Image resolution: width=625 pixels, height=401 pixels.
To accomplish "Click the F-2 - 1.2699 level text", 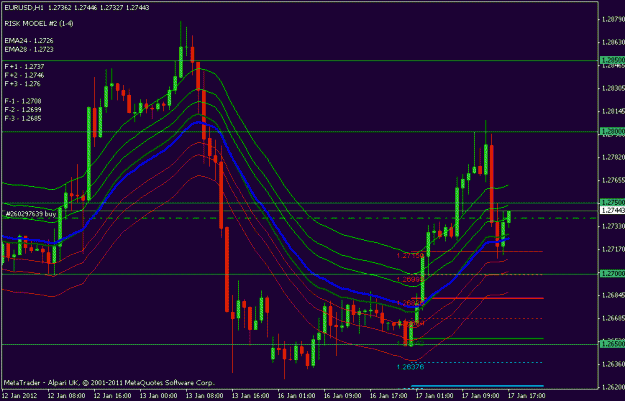I will pyautogui.click(x=23, y=110).
